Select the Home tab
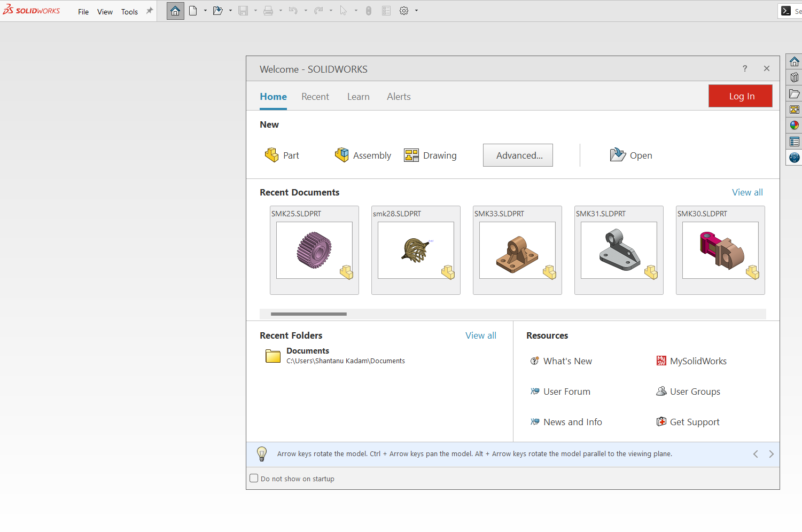Screen dimensions: 802x532 273,97
